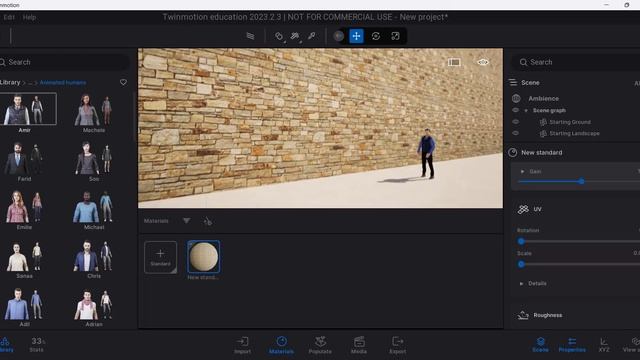Open the viewport eye view settings
This screenshot has width=640, height=360.
coord(483,62)
